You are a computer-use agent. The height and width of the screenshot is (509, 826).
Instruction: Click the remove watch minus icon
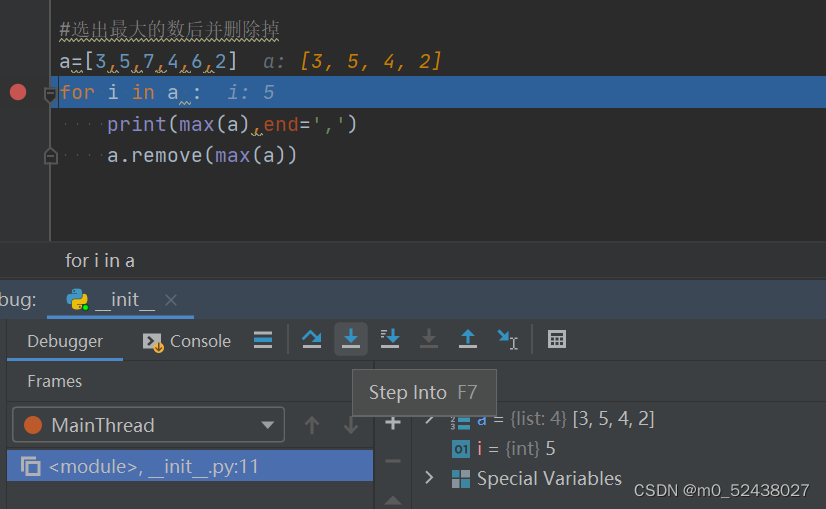pos(393,461)
